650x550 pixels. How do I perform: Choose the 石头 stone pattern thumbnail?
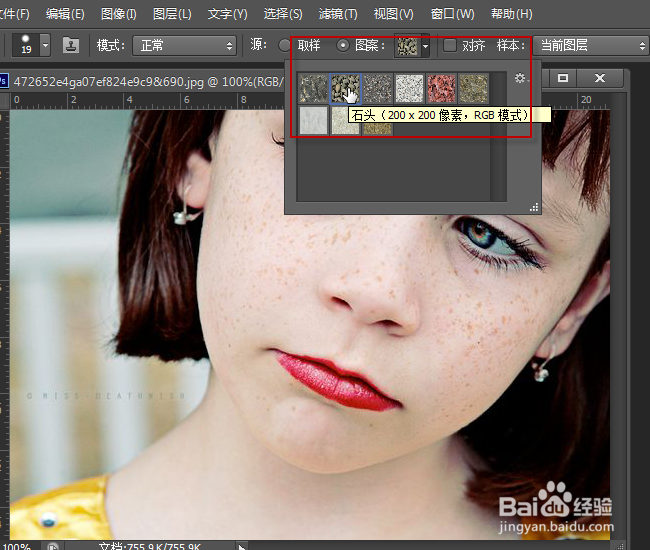tap(345, 88)
